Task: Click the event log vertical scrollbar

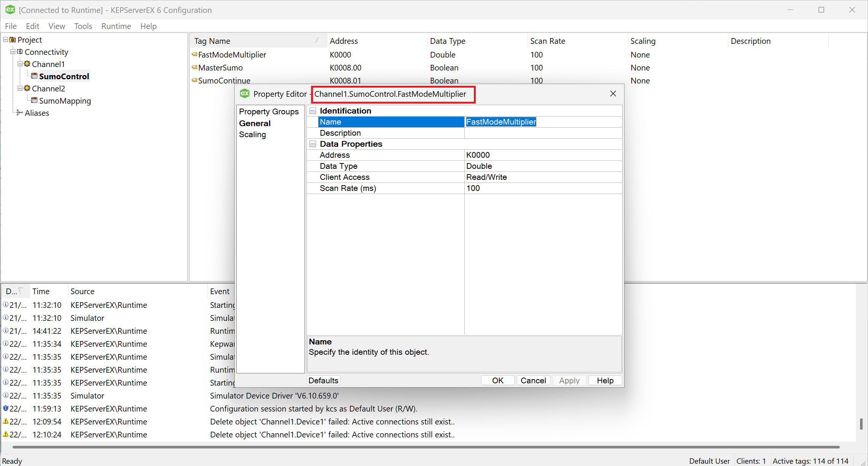Action: tap(861, 423)
